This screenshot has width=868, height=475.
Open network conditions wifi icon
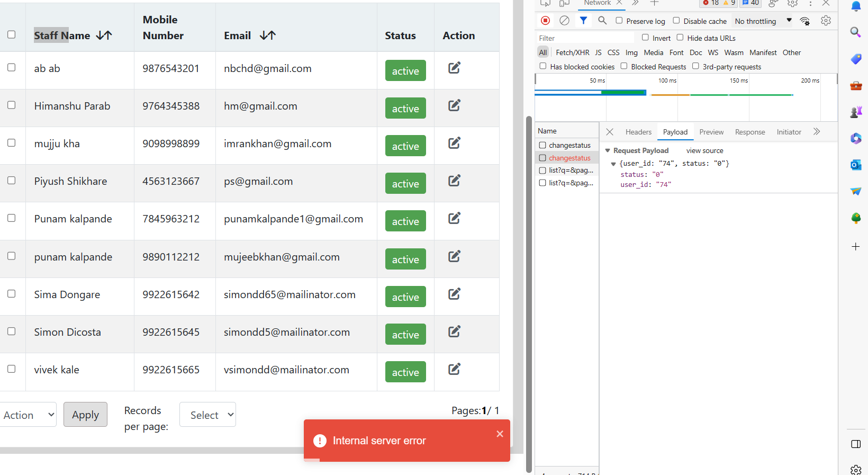tap(805, 21)
